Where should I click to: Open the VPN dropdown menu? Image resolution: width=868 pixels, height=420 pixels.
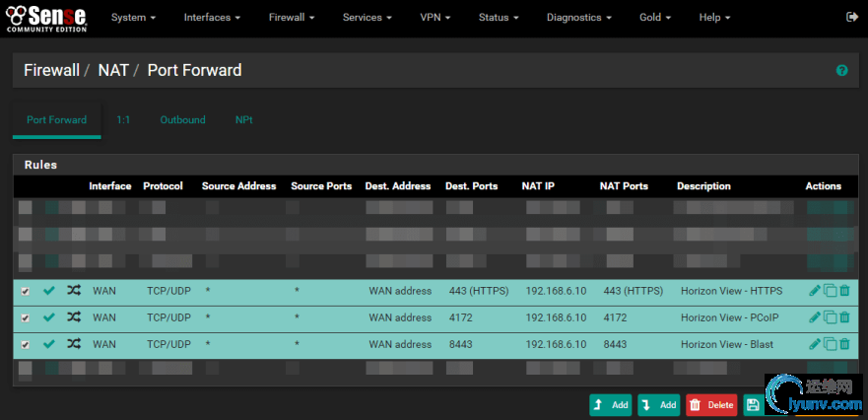coord(435,17)
